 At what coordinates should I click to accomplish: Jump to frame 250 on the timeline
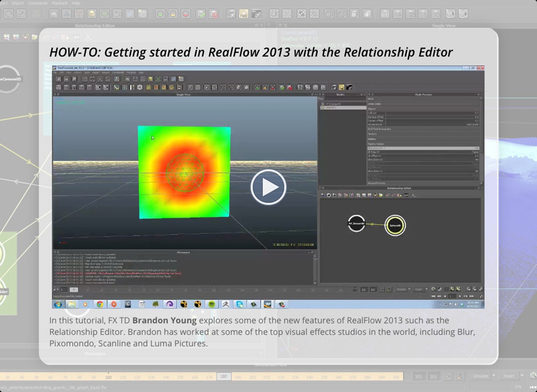tap(324, 377)
